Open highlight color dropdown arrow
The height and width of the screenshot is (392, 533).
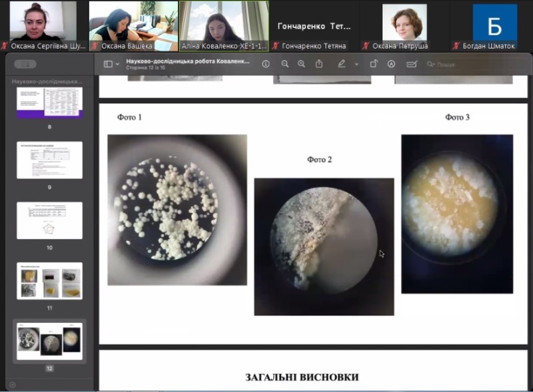(x=356, y=65)
